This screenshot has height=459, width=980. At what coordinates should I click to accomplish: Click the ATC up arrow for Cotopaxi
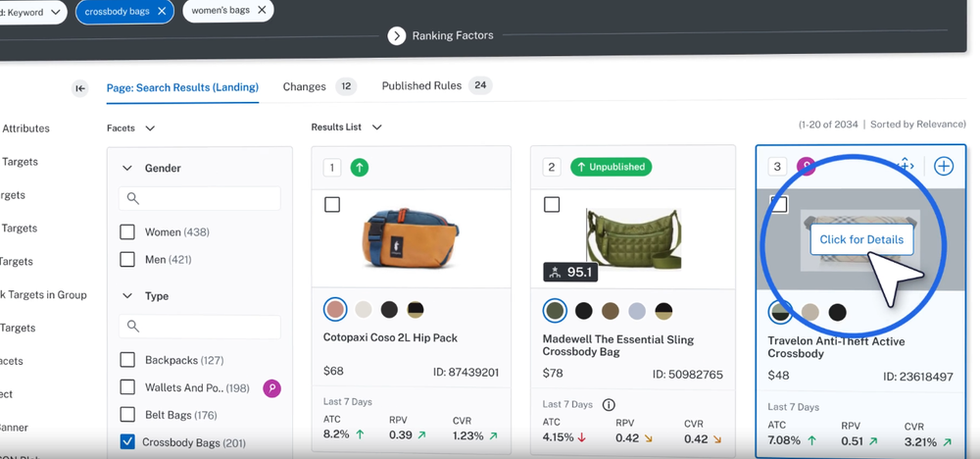click(360, 434)
